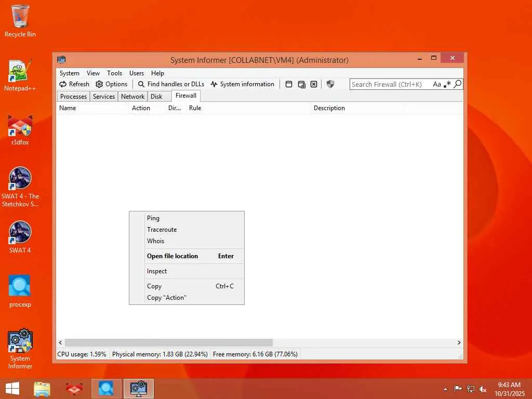Focus the Search Firewall input field

[x=391, y=84]
